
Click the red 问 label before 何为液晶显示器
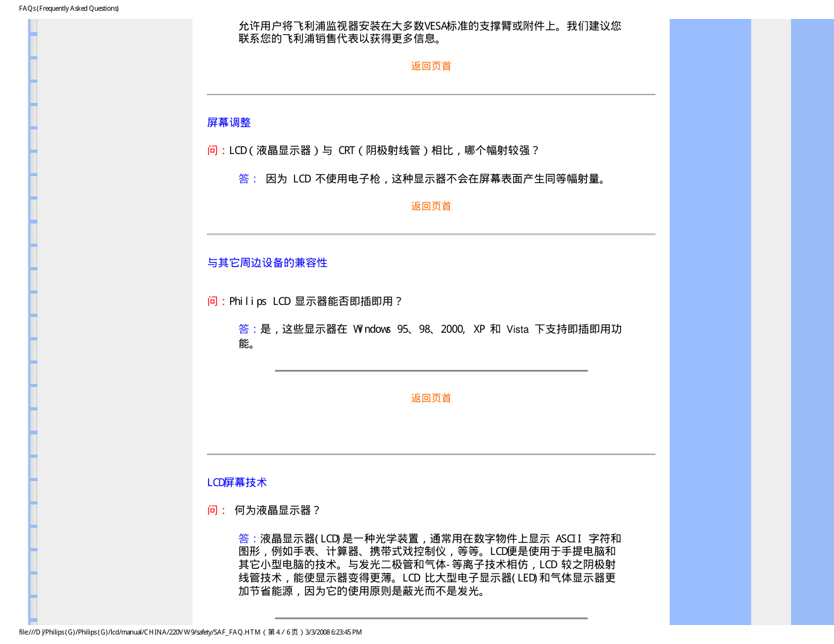click(212, 510)
